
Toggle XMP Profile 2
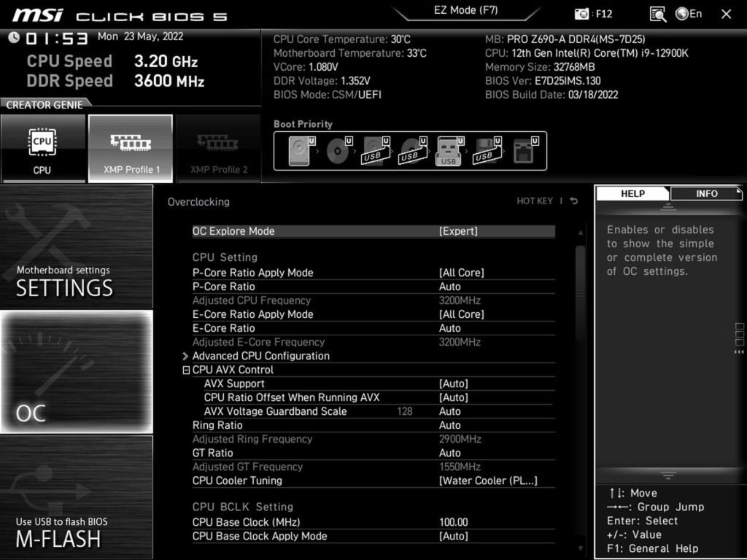click(218, 149)
